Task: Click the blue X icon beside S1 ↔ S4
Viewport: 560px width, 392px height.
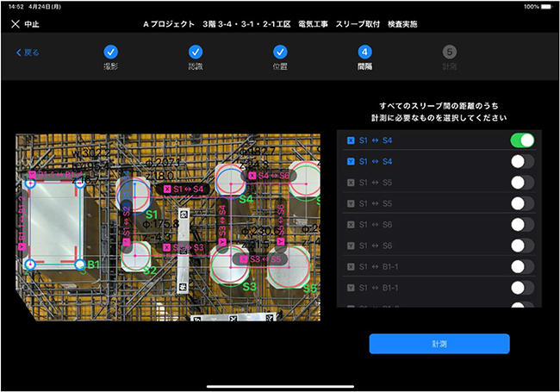Action: 351,140
